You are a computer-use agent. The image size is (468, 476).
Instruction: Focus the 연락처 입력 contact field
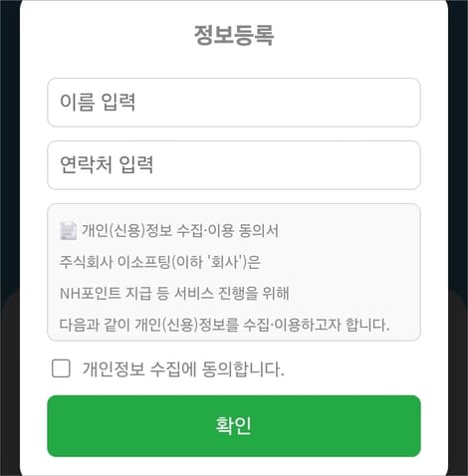(x=234, y=165)
